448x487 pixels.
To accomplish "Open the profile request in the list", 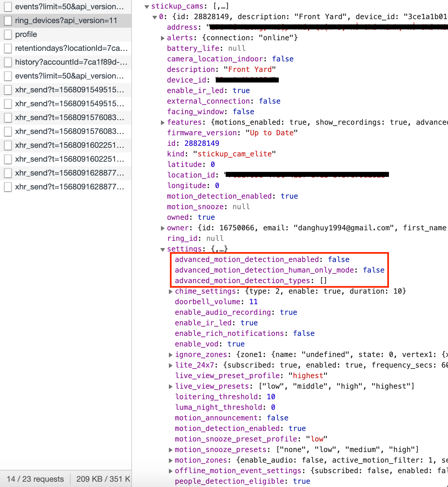I will click(26, 34).
